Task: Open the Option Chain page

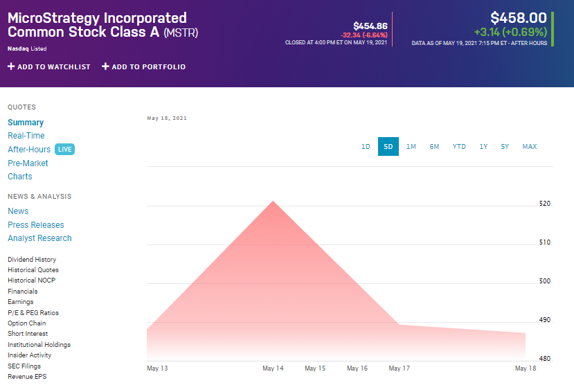Action: click(x=27, y=323)
